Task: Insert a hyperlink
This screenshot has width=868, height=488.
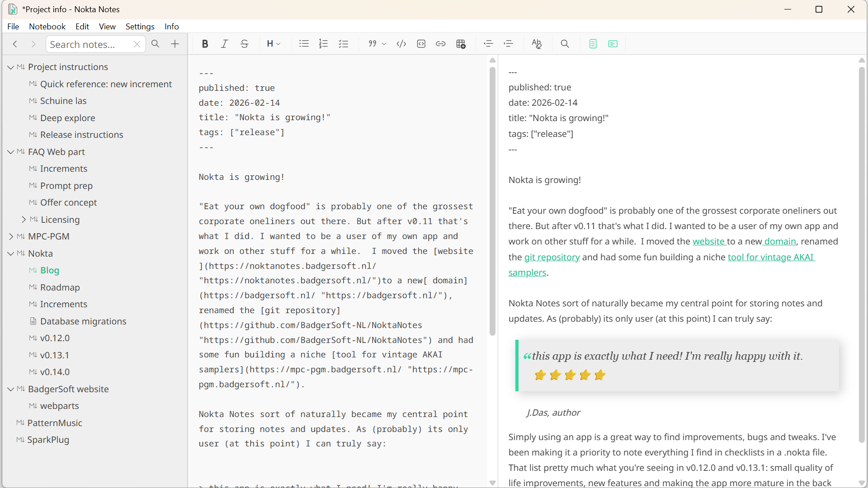Action: (441, 43)
